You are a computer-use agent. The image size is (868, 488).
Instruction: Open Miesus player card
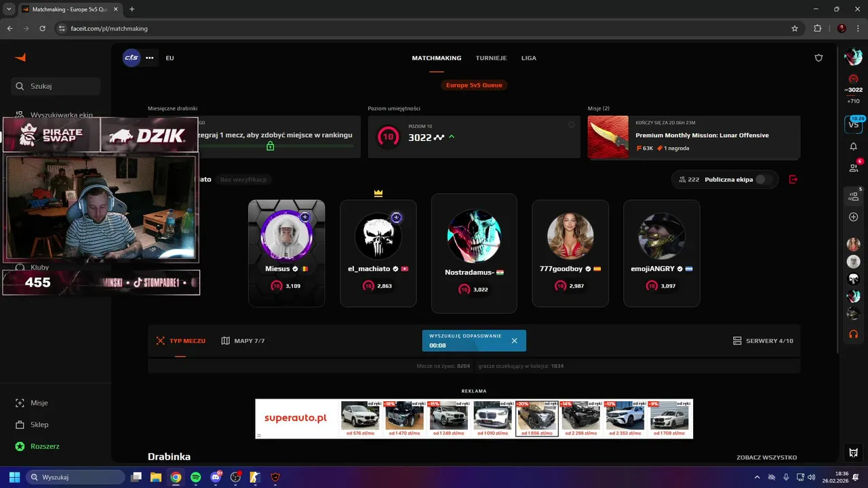tap(286, 253)
